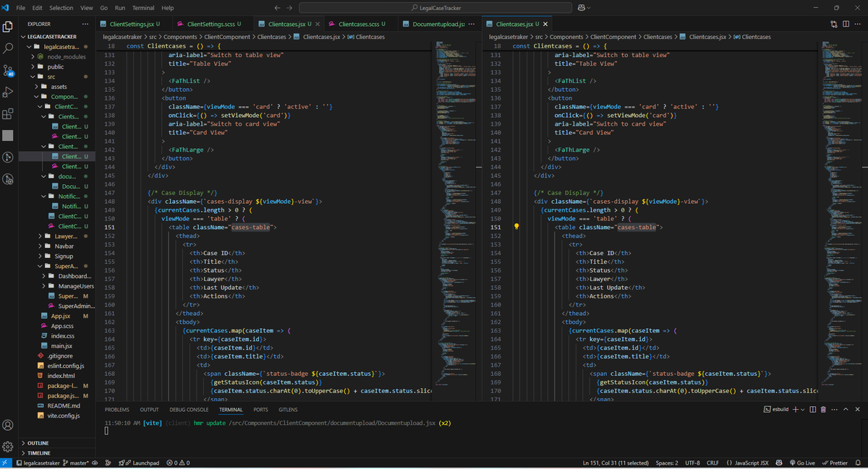The height and width of the screenshot is (469, 868).
Task: Open the PROBLEMS panel tab
Action: [x=117, y=409]
